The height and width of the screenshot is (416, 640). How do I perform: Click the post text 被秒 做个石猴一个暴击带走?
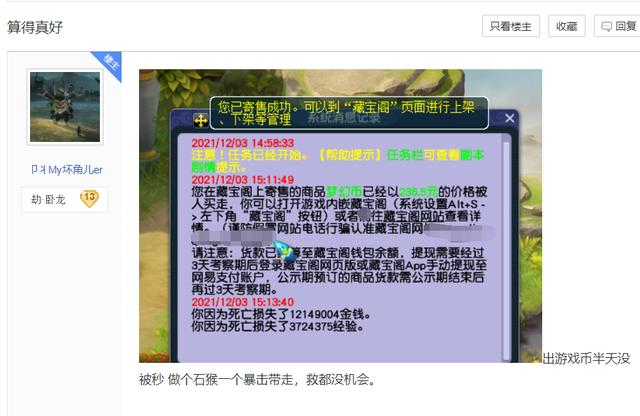(257, 380)
